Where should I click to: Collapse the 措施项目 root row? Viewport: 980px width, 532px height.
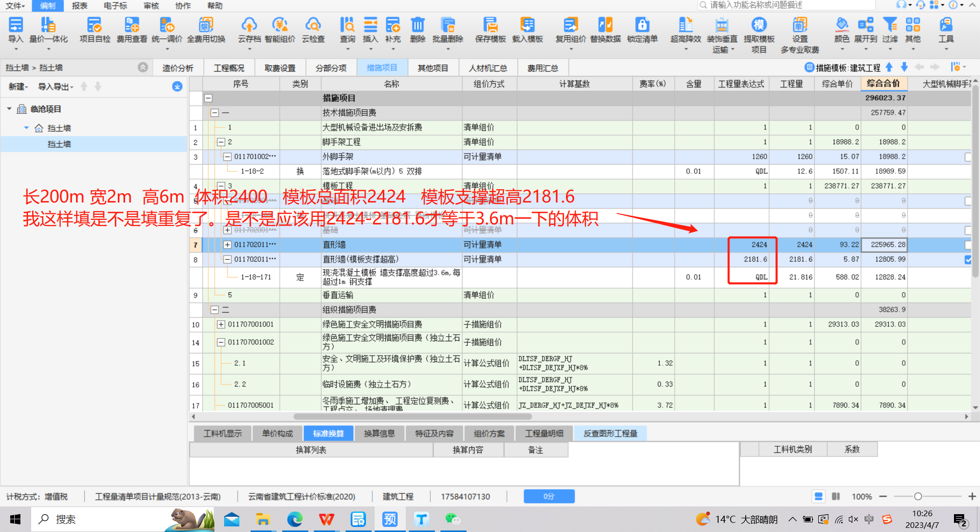click(x=208, y=98)
